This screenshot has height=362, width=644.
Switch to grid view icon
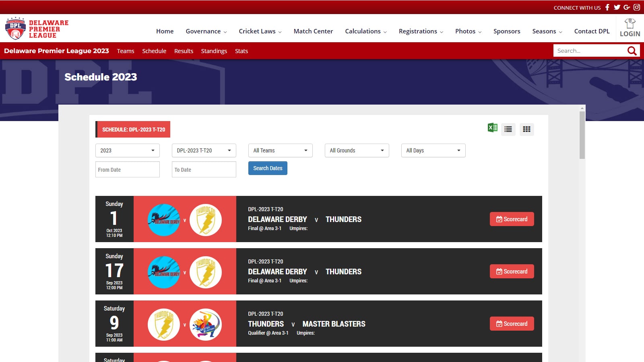(x=526, y=129)
